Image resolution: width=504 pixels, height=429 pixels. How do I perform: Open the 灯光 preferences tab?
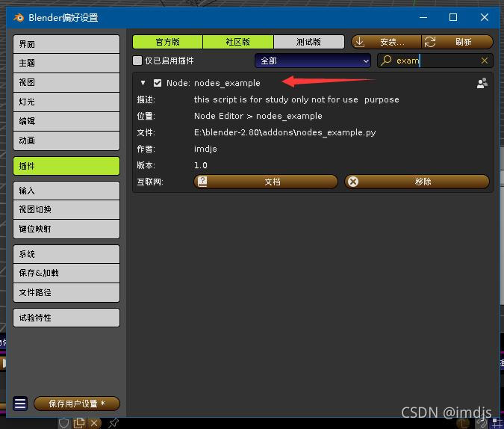66,102
